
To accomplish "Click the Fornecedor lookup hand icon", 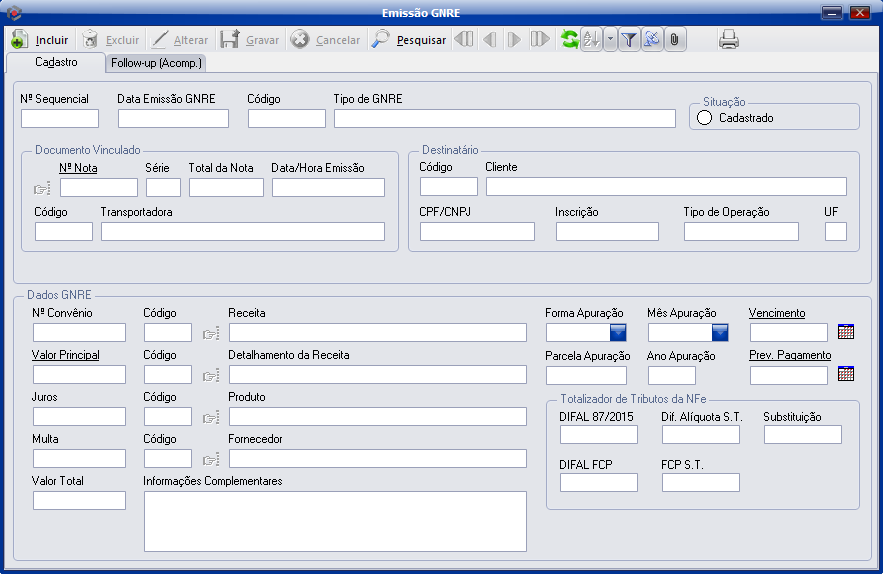I will point(210,459).
